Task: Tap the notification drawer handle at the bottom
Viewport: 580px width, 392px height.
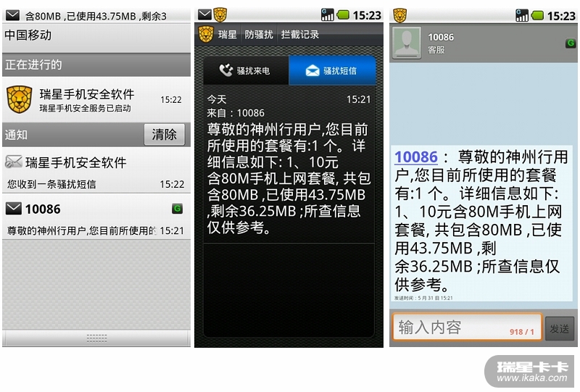Action: (x=96, y=338)
